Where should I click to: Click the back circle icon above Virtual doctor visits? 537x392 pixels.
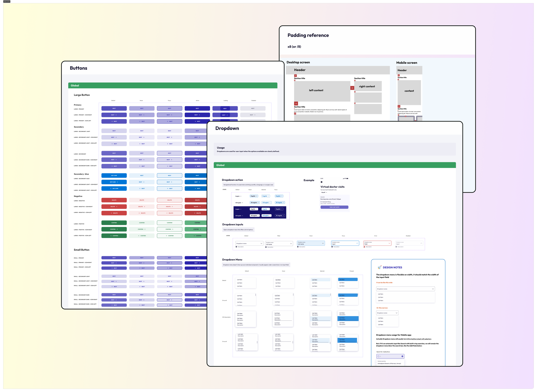coord(322,182)
